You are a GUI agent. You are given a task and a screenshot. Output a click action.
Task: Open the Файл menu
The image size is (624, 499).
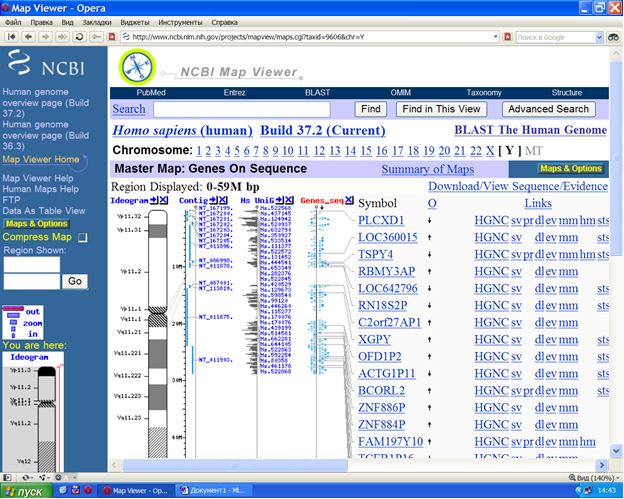(13, 22)
